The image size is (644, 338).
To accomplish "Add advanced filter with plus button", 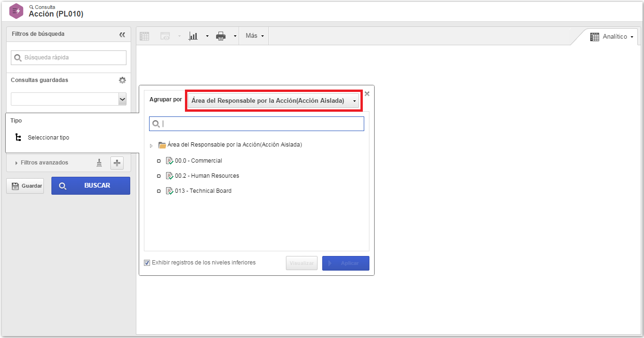I will pyautogui.click(x=117, y=163).
